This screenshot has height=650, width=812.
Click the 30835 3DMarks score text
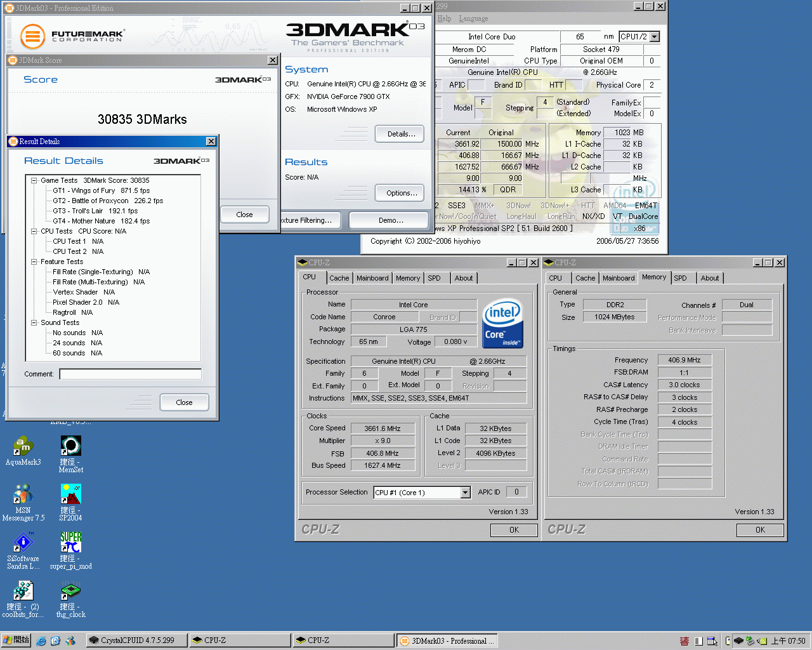pos(142,119)
